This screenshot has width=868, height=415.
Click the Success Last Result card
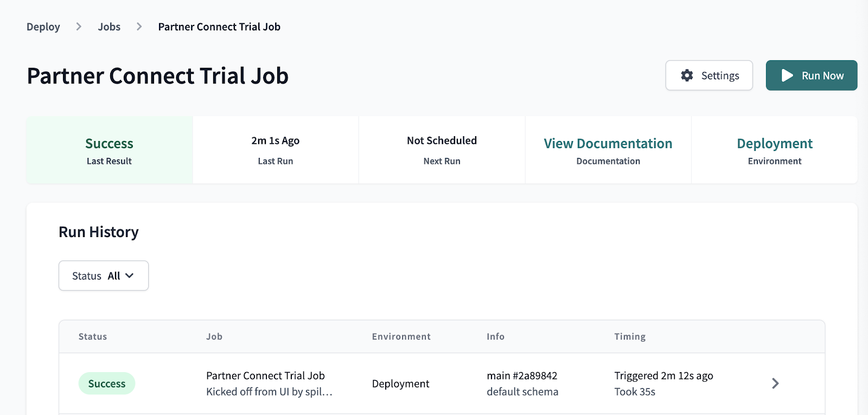coord(110,150)
